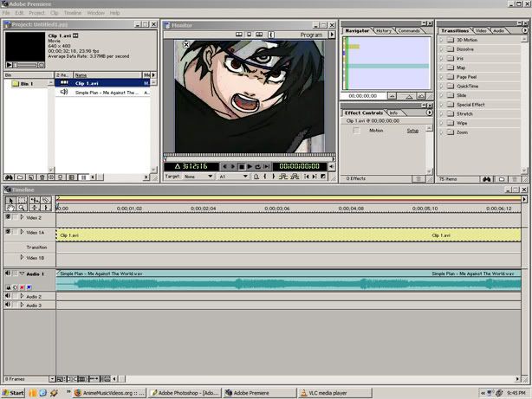Viewport: 532px width, 399px height.
Task: Open Target video None dropdown
Action: [x=198, y=177]
